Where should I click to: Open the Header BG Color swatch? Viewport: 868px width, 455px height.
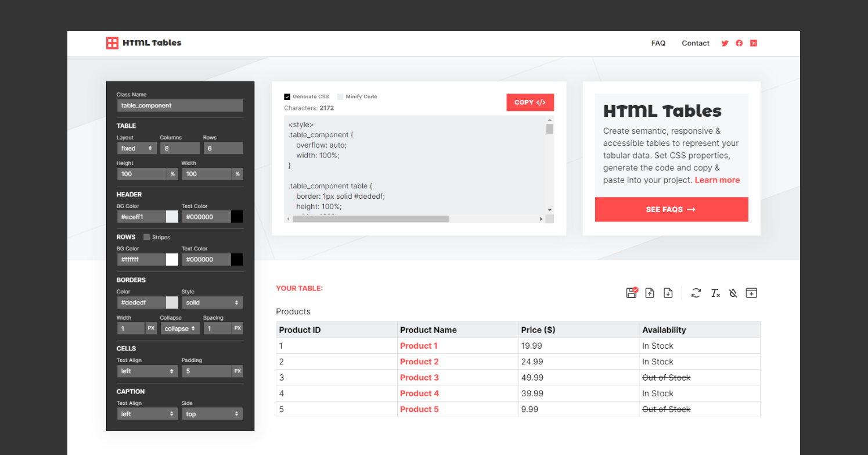(x=171, y=216)
